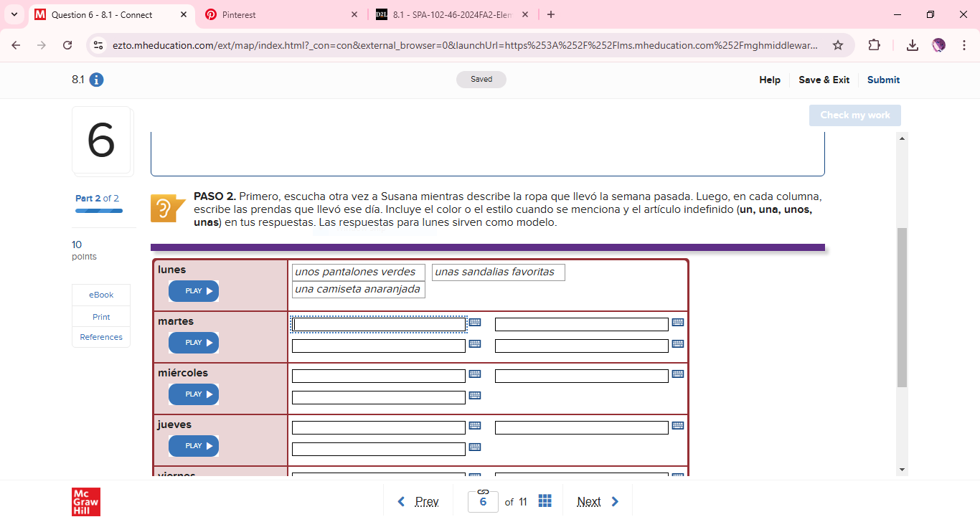This screenshot has height=522, width=980.
Task: Click the info icon next to 8.1
Action: (x=96, y=80)
